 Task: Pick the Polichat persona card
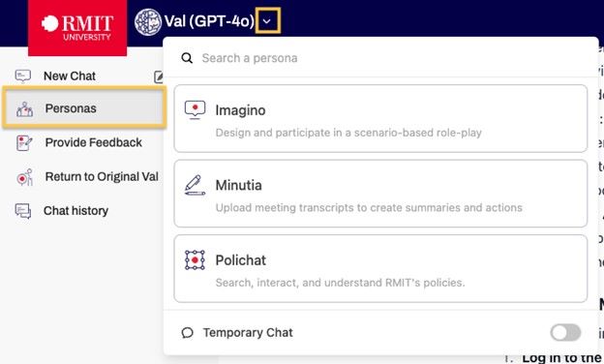(x=380, y=268)
